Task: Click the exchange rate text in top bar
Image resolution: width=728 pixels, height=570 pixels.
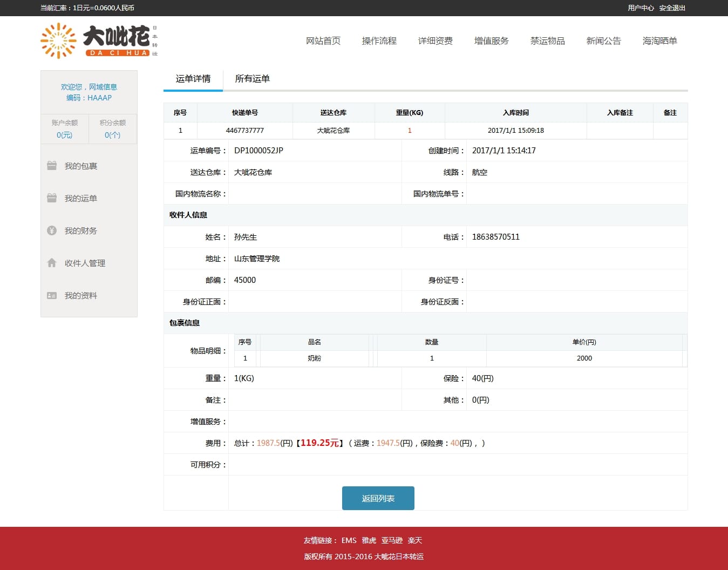Action: click(x=87, y=8)
